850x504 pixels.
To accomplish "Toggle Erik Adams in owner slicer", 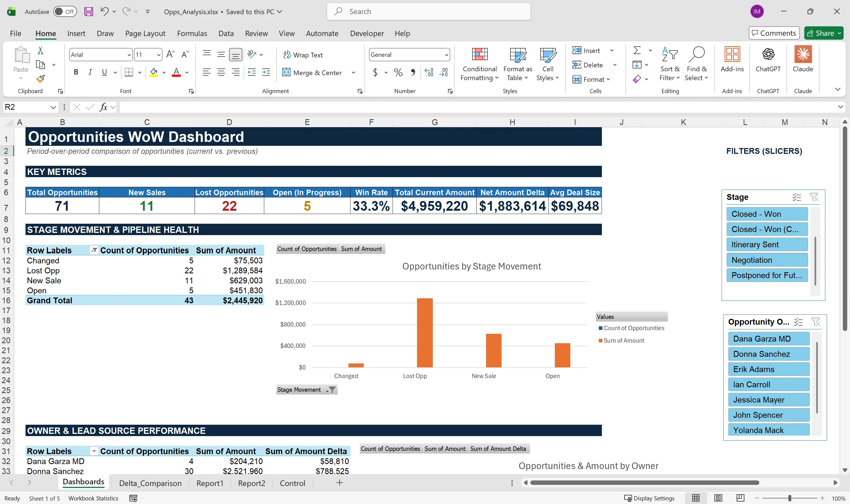I will (x=769, y=369).
